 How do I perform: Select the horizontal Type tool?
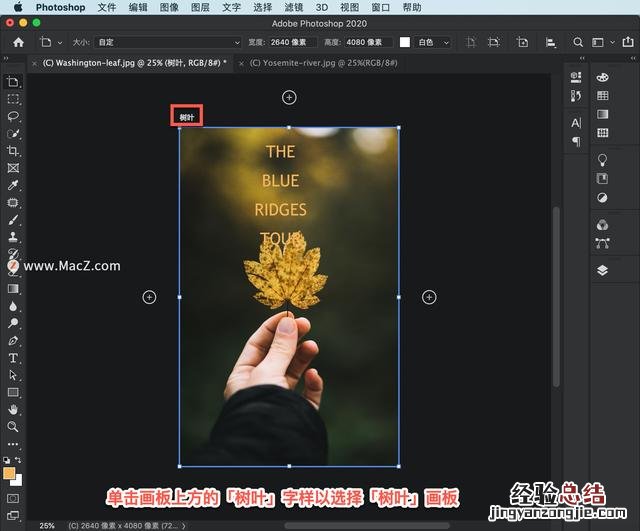point(13,357)
